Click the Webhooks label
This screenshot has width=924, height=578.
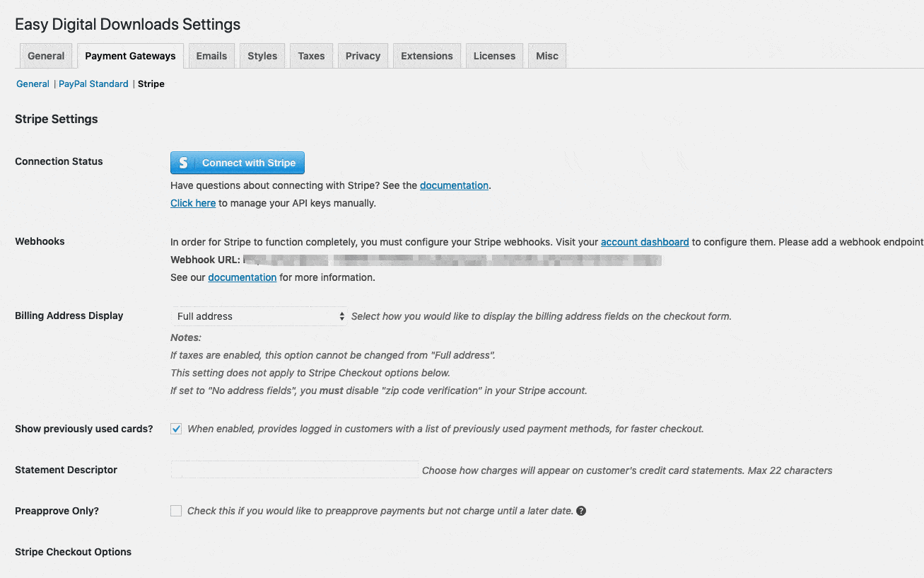click(40, 241)
